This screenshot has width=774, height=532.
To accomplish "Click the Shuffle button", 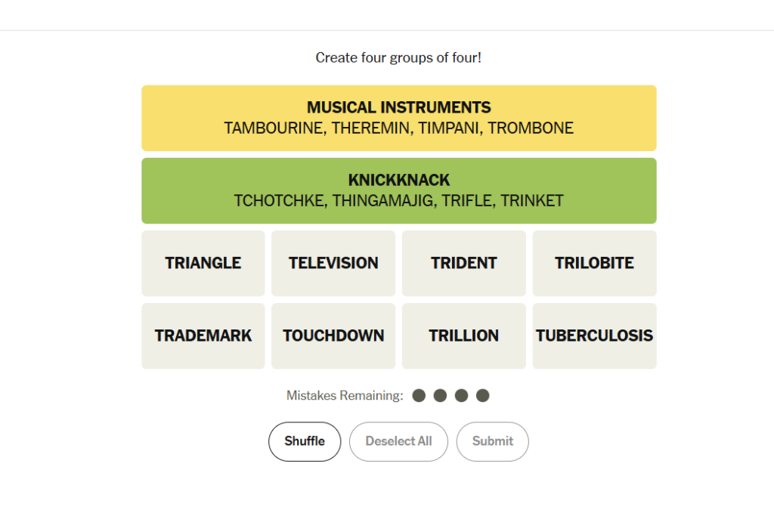I will (305, 441).
